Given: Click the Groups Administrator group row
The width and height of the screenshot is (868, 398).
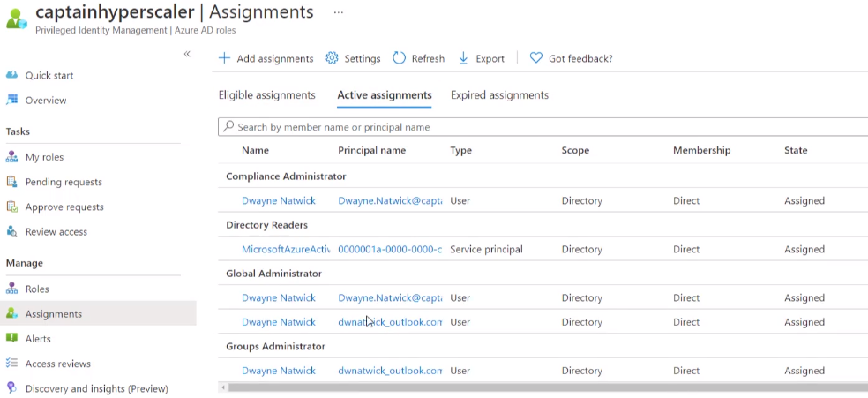Looking at the screenshot, I should pos(543,347).
